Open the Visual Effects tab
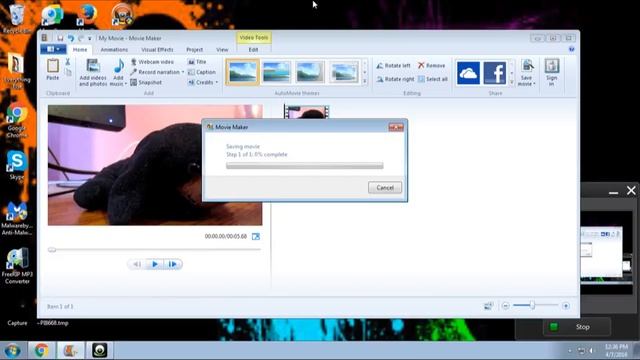Image resolution: width=640 pixels, height=360 pixels. (x=157, y=49)
